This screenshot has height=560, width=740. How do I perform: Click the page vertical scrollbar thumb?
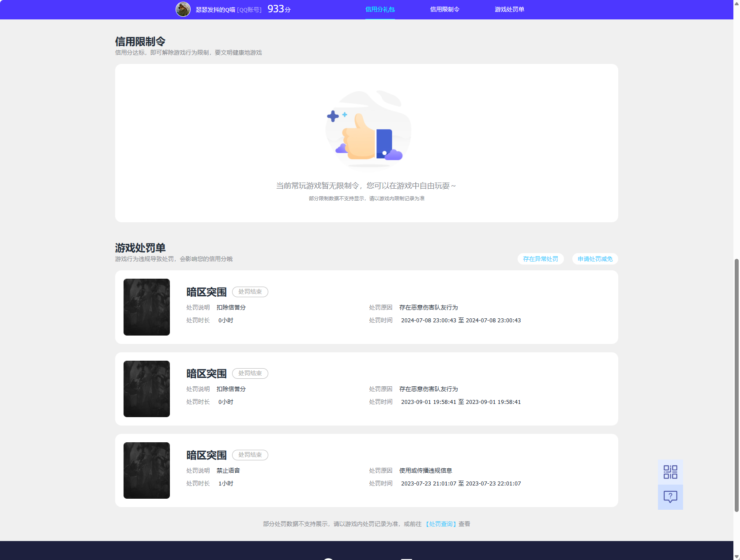[x=736, y=385]
